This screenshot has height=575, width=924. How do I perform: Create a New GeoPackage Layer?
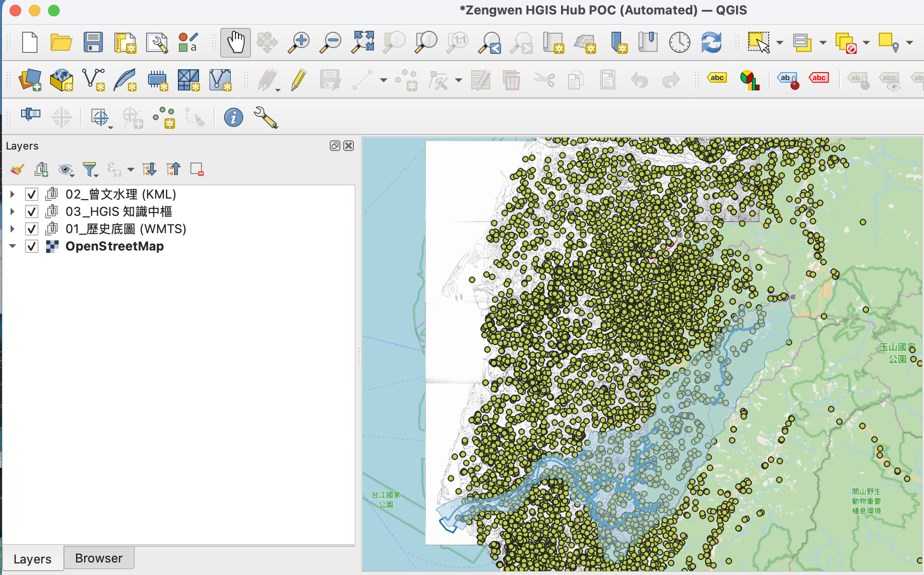coord(62,80)
